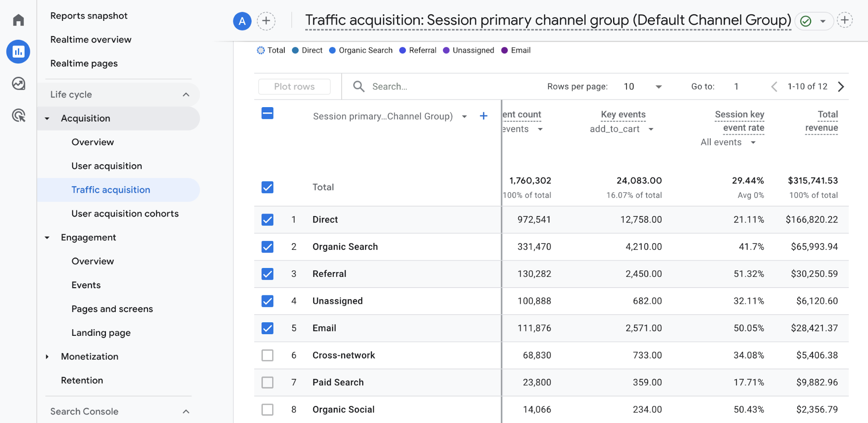
Task: Click the Go to page number field
Action: point(736,86)
